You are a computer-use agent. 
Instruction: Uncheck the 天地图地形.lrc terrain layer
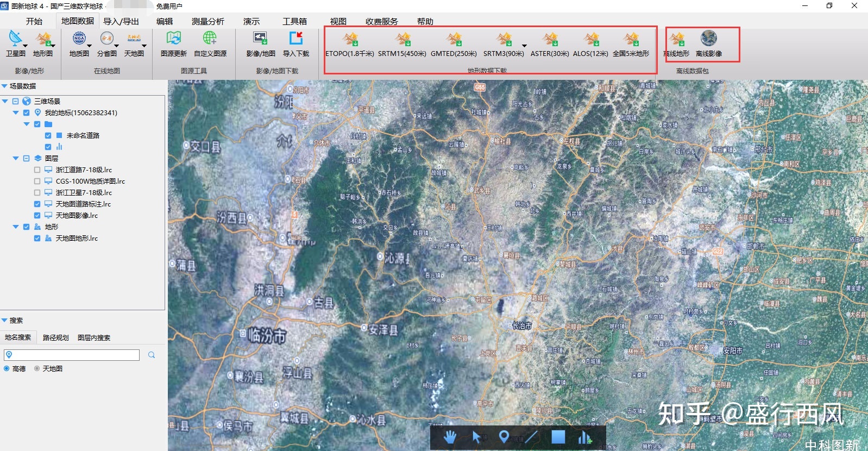(x=37, y=239)
